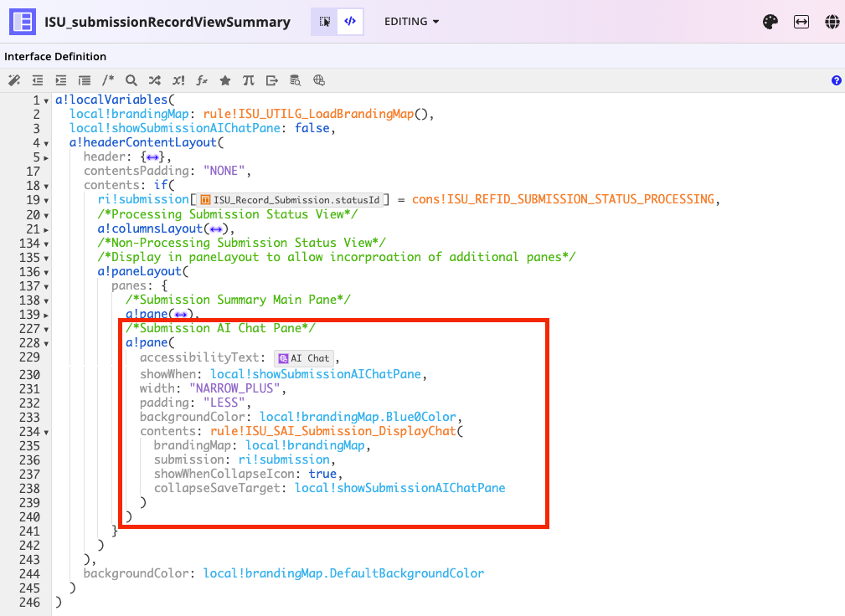The image size is (845, 616).
Task: Click rule!ISU_SAI_Submission_DisplayChat reference
Action: point(333,431)
